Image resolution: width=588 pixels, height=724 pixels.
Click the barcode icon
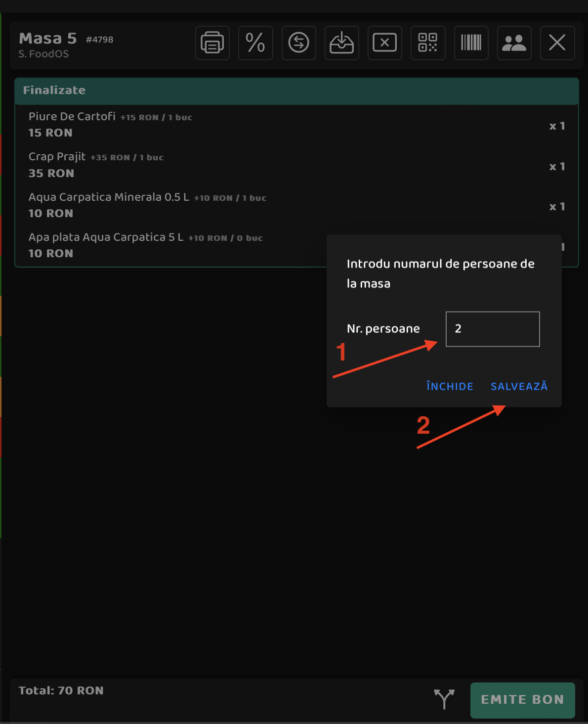click(x=471, y=43)
